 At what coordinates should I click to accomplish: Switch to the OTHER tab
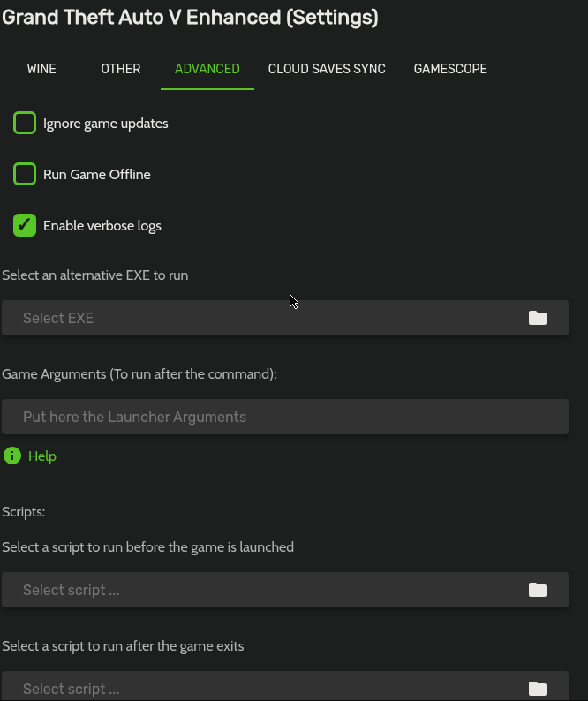coord(121,69)
